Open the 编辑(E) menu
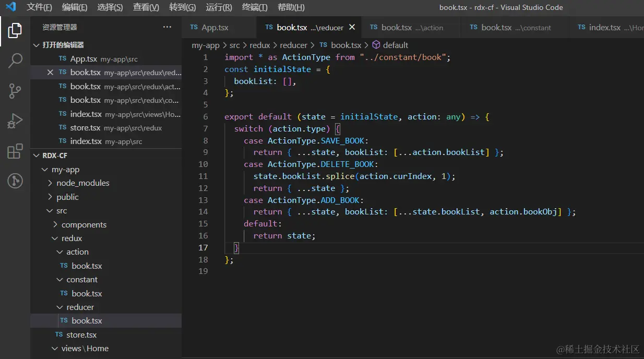The width and height of the screenshot is (644, 359). 75,7
